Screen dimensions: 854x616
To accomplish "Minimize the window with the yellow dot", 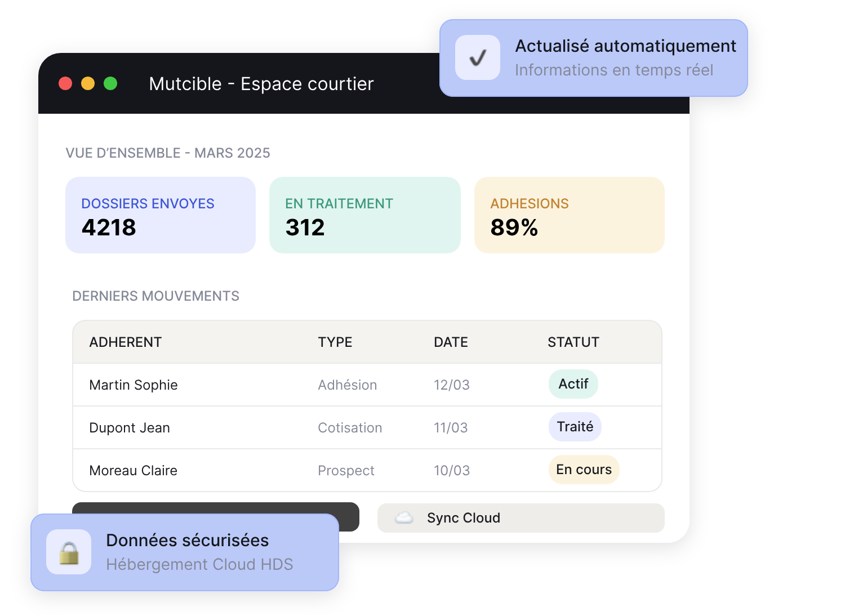I will 88,83.
